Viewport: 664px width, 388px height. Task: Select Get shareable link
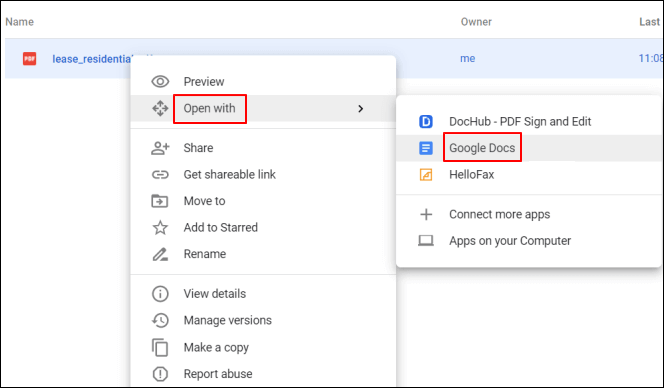click(x=263, y=175)
